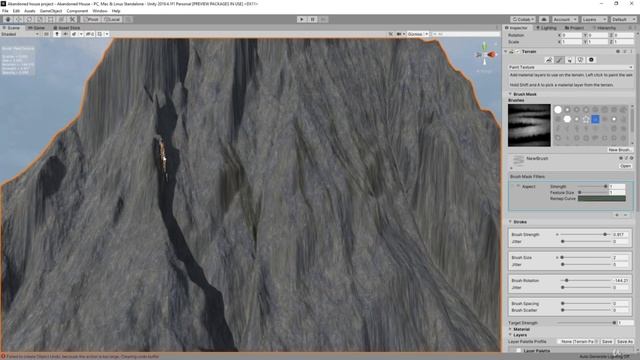
Task: Select the large white round brush in second row
Action: coord(567,119)
